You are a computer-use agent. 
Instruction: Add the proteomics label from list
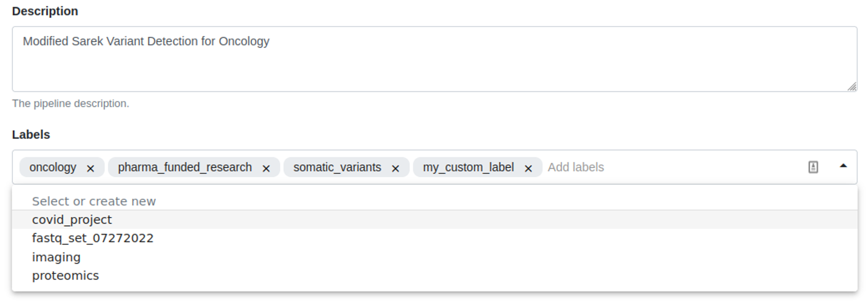[65, 276]
